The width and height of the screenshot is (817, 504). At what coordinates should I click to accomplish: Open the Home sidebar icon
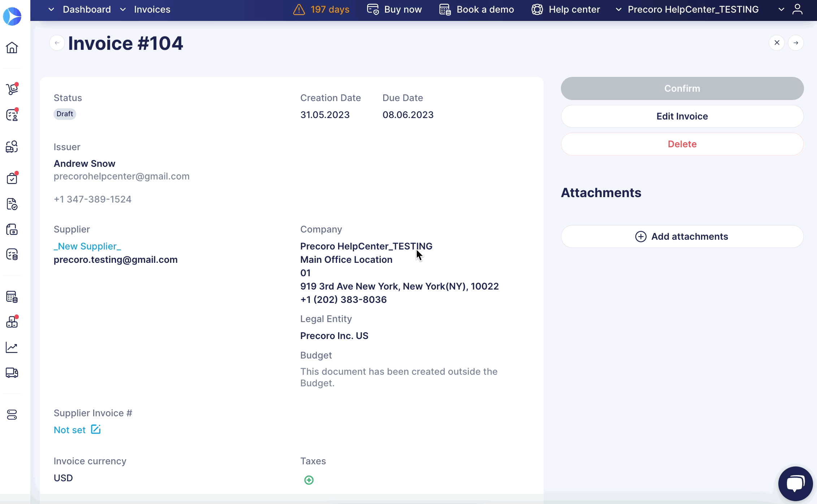(x=12, y=47)
